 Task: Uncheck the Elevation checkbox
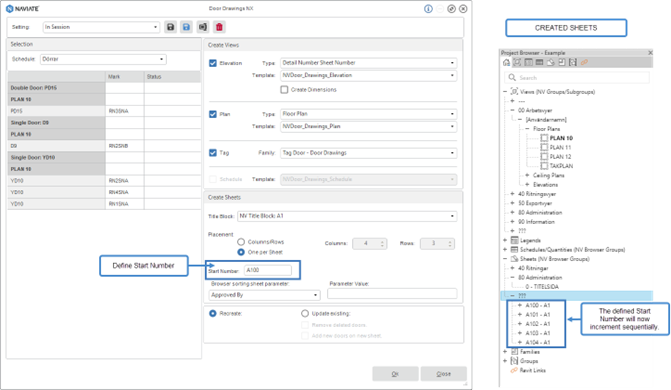[213, 63]
